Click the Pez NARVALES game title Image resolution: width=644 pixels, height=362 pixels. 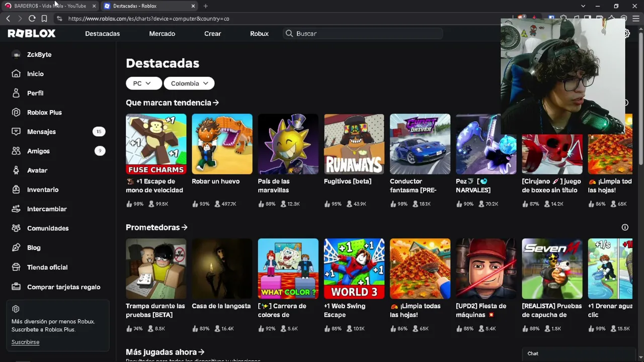click(x=473, y=186)
